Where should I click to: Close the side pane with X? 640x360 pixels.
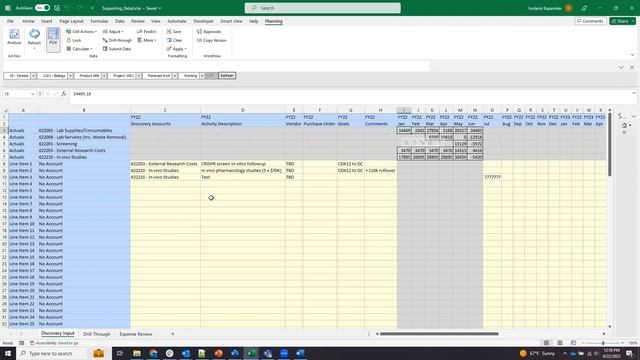(632, 67)
